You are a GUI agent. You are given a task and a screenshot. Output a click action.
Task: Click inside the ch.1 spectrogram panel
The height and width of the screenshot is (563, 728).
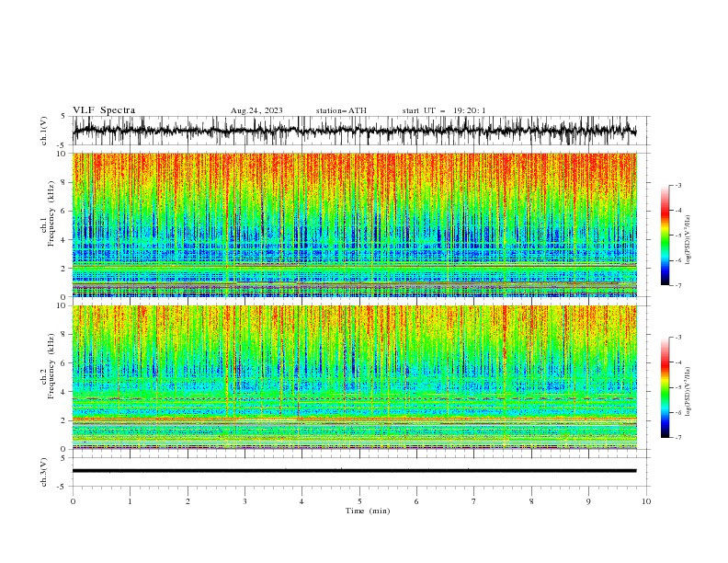coord(354,224)
